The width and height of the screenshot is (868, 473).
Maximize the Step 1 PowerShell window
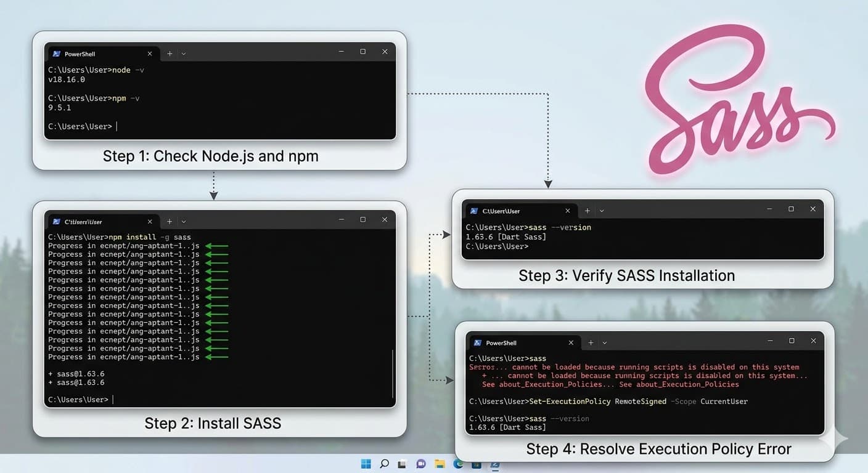[x=363, y=52]
